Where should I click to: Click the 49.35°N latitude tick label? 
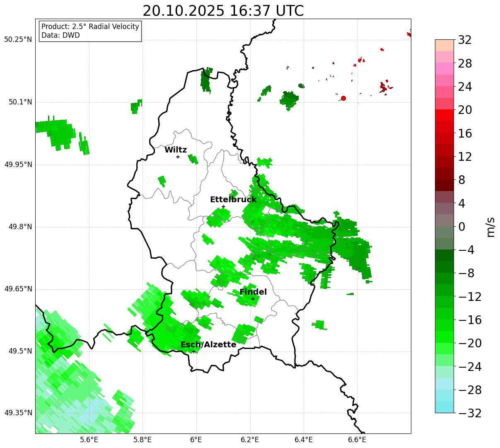click(18, 413)
